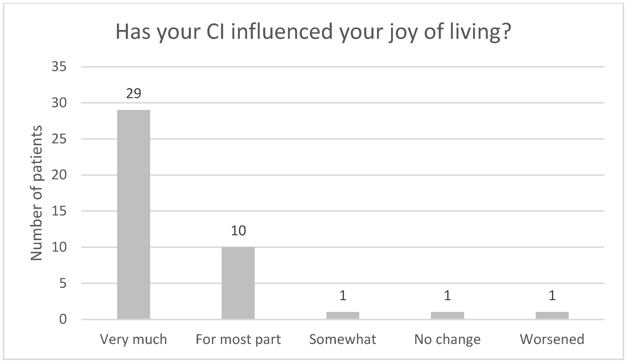Click the 'Very much' category label
The height and width of the screenshot is (364, 628).
(x=134, y=340)
